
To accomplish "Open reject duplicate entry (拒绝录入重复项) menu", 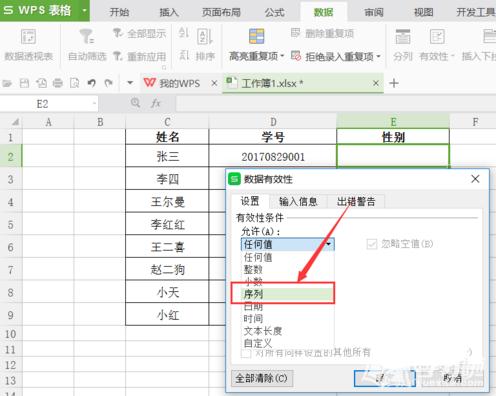I will pyautogui.click(x=335, y=56).
